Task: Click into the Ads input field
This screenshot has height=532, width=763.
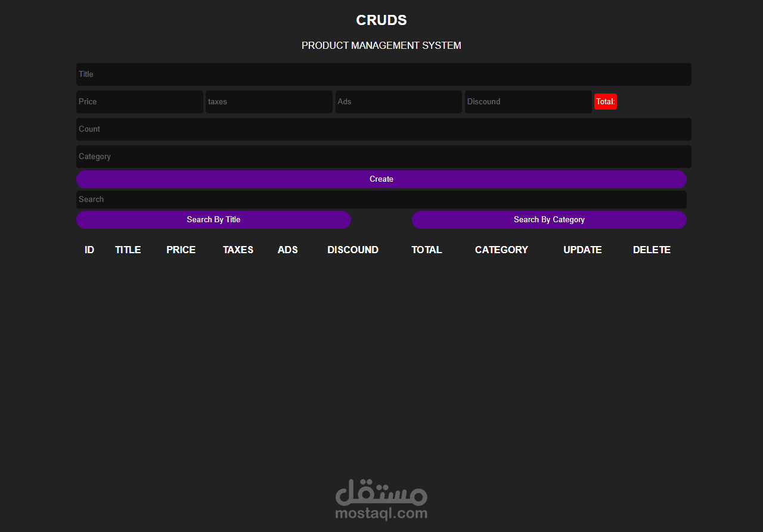Action: [x=398, y=102]
